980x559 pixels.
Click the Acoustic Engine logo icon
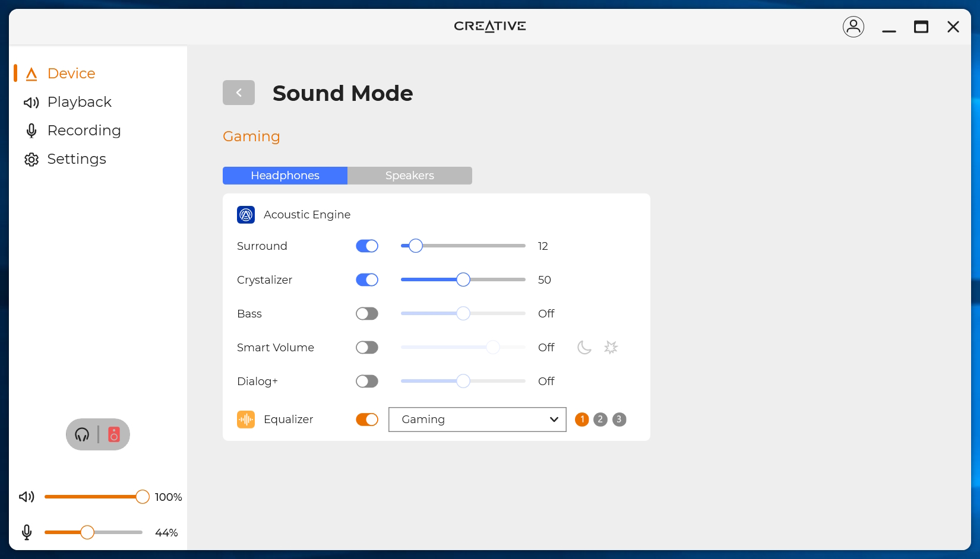246,215
